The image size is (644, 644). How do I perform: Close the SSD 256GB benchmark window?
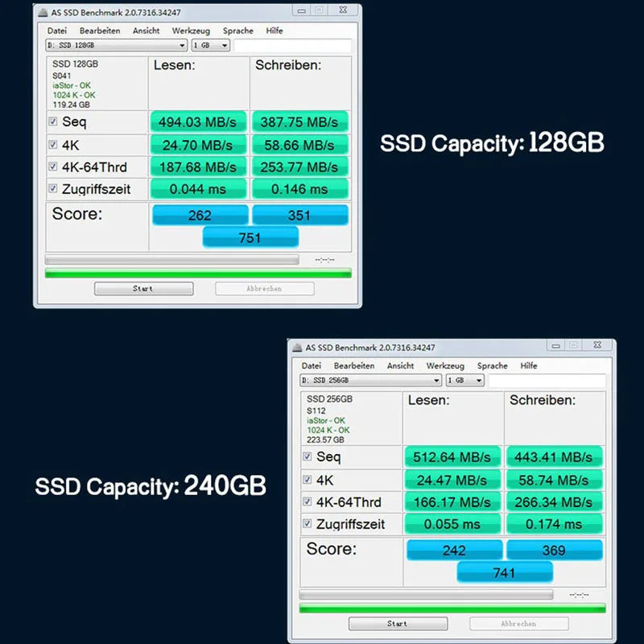597,345
